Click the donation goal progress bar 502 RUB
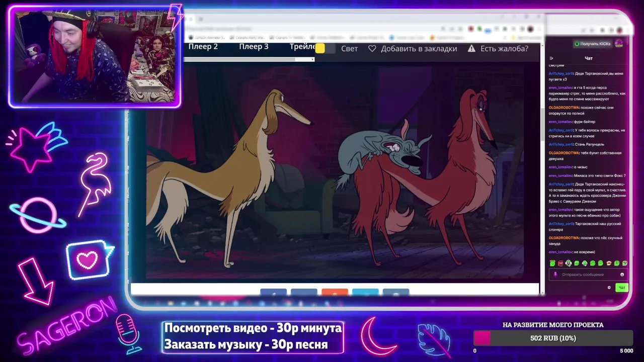 click(553, 338)
